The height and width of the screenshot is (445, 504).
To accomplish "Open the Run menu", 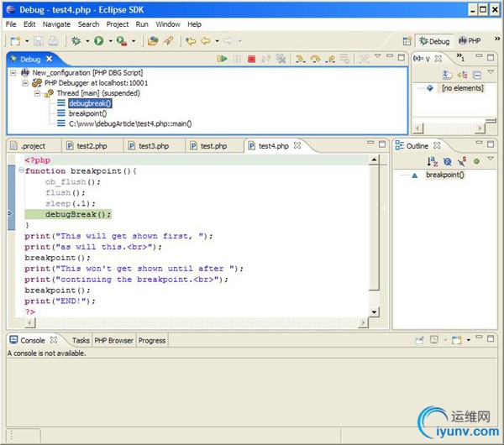I will pos(142,24).
